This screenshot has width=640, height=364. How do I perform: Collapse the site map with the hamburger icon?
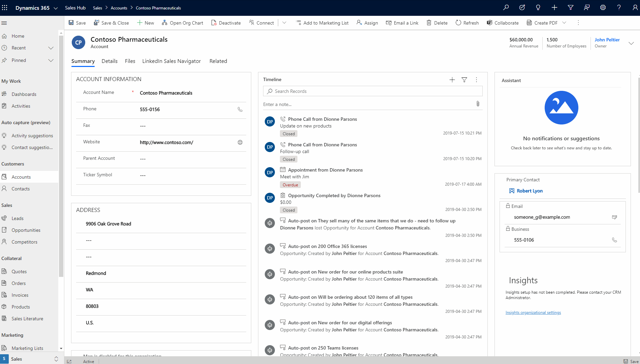coord(4,23)
